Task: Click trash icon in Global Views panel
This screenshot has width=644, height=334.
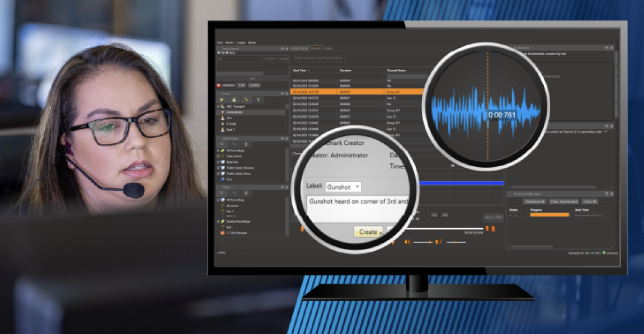Action: point(246,145)
